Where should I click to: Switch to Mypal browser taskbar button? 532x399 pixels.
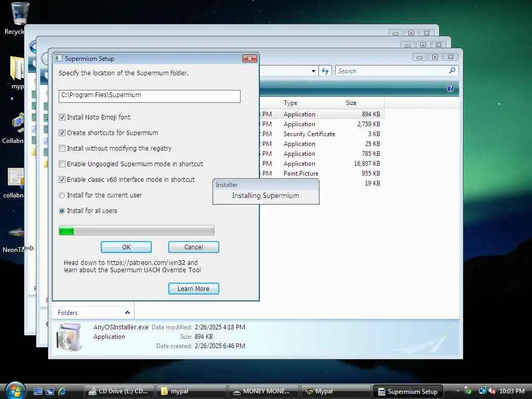(x=336, y=391)
